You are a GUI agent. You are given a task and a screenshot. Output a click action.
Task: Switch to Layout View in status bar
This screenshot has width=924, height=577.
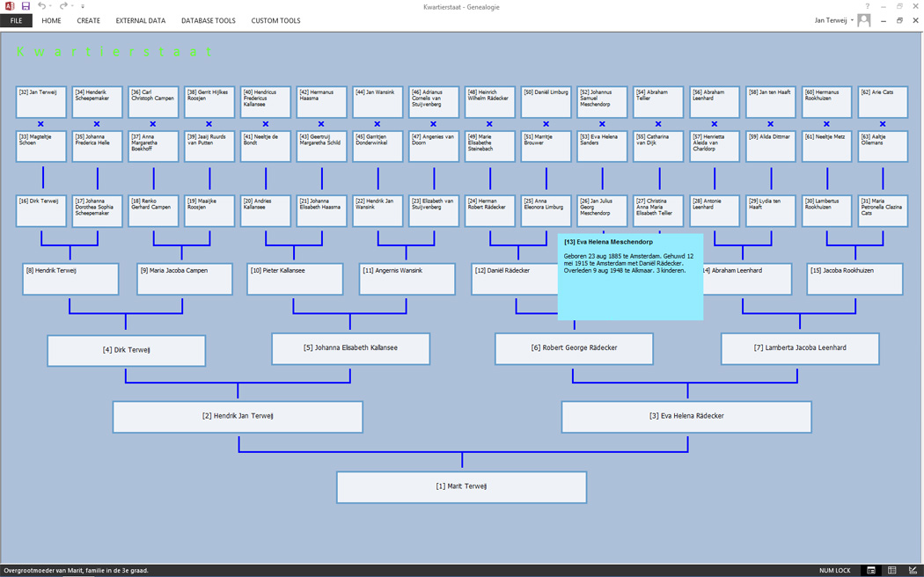(891, 571)
